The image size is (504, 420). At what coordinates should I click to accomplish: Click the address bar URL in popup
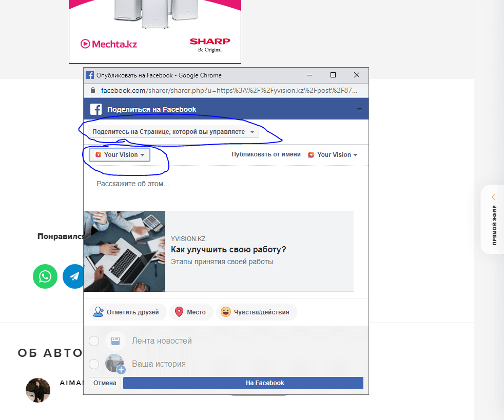(x=229, y=91)
